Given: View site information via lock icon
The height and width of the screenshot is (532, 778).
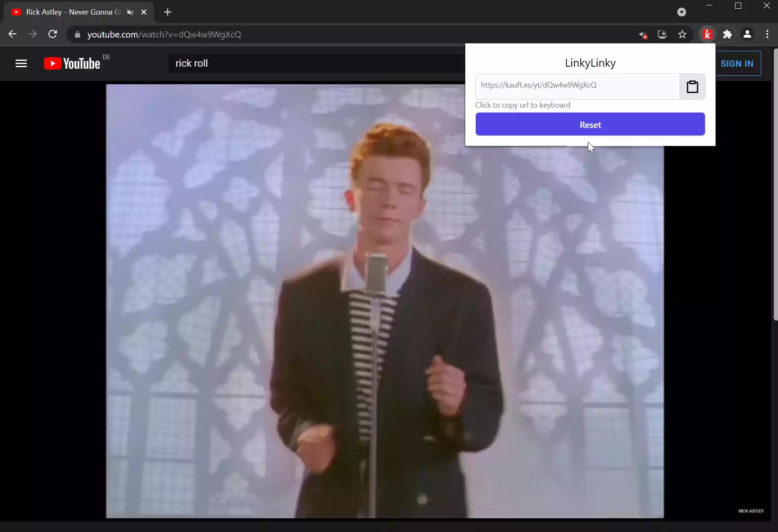Looking at the screenshot, I should [x=77, y=35].
